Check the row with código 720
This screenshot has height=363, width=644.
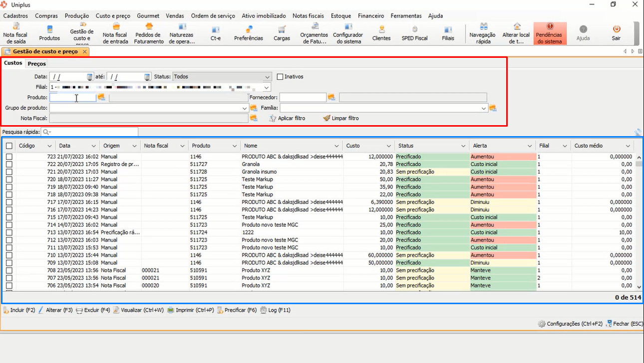(9, 180)
